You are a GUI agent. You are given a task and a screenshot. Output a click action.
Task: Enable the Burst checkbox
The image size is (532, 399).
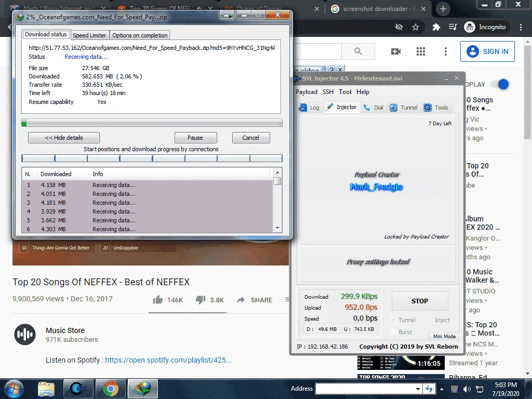[394, 332]
